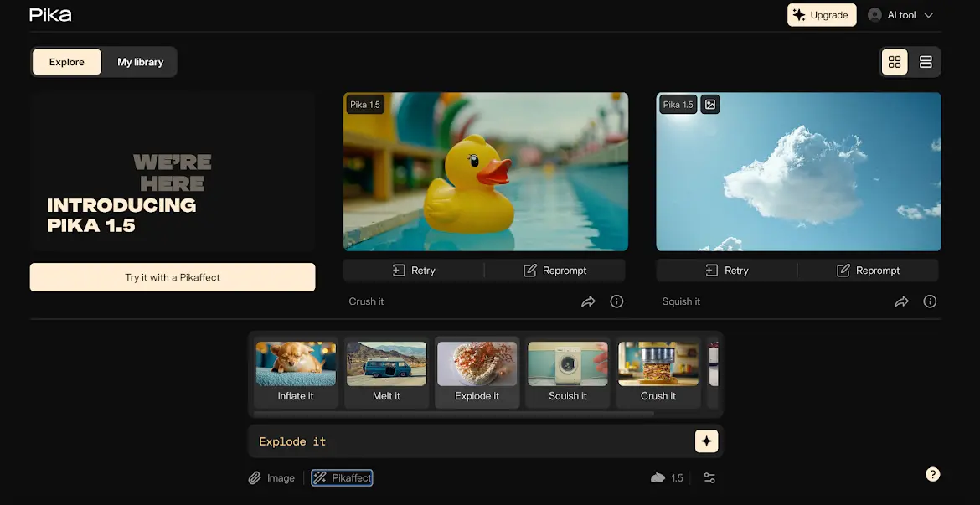Image resolution: width=980 pixels, height=505 pixels.
Task: Reprompt the Squish it cloud video
Action: (x=868, y=271)
